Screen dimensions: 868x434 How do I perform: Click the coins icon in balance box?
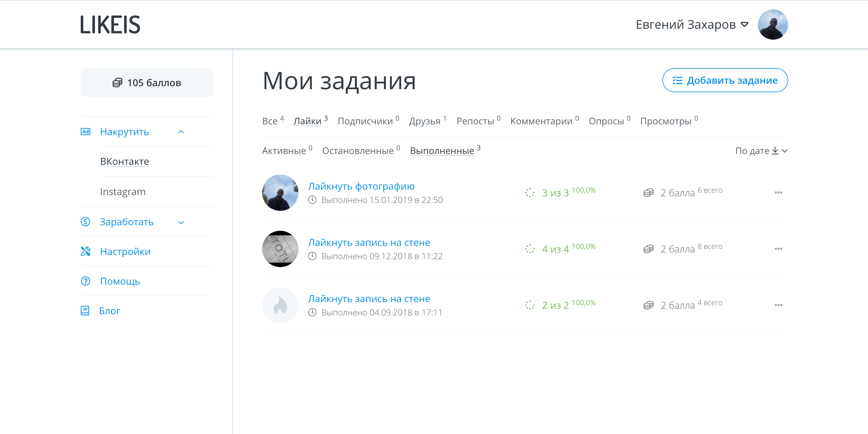(117, 83)
